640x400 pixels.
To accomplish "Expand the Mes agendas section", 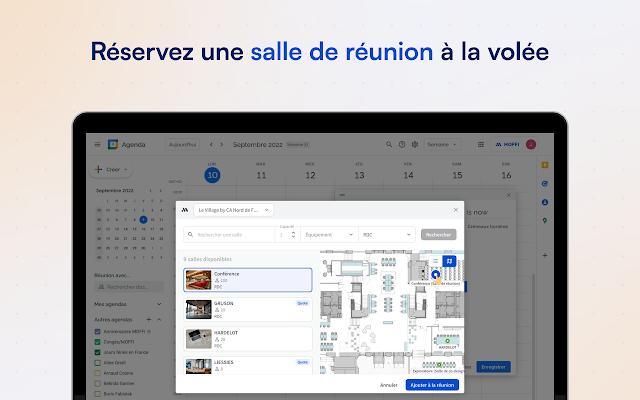I will point(159,304).
